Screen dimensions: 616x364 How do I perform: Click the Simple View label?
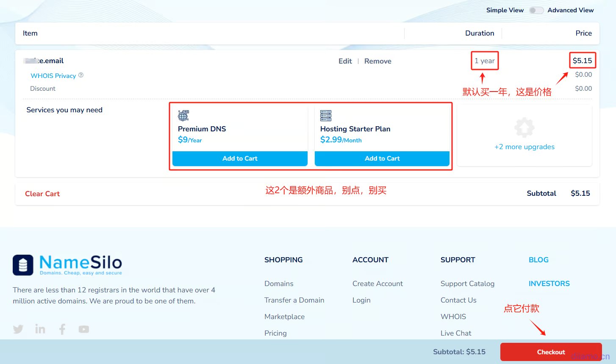(505, 10)
